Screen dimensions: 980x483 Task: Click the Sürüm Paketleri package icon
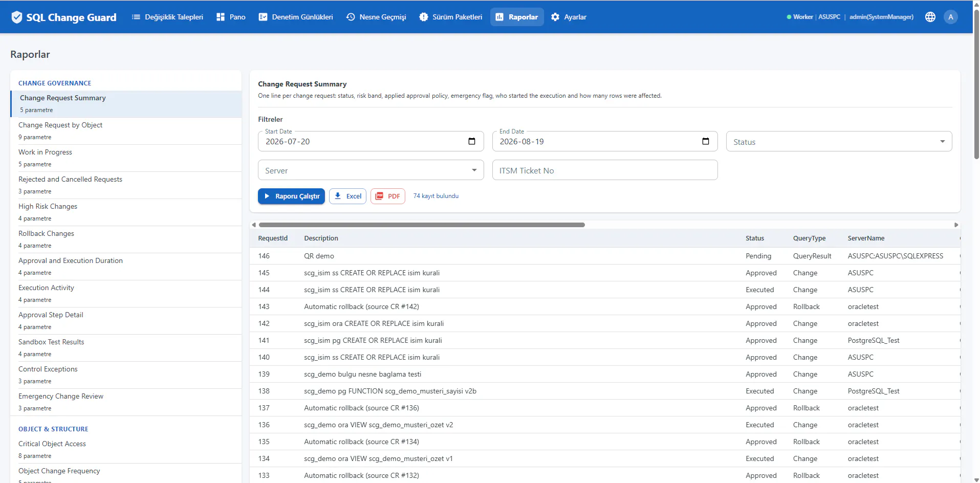pyautogui.click(x=424, y=17)
